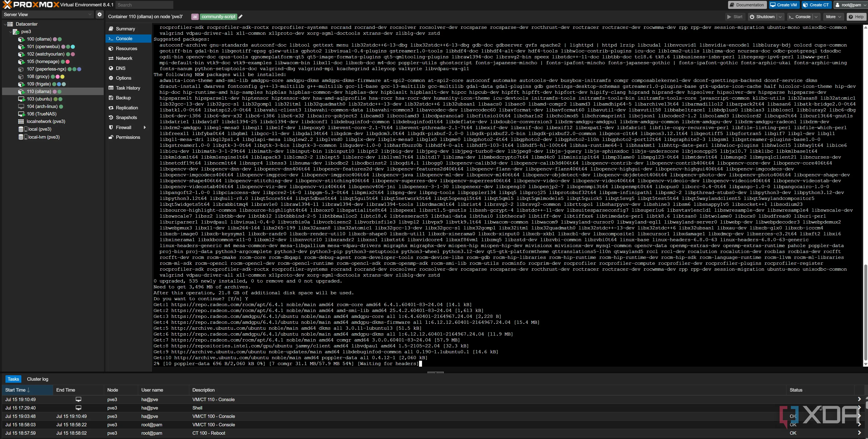Click the Backup floppy disk icon
The image size is (868, 439).
tap(111, 98)
